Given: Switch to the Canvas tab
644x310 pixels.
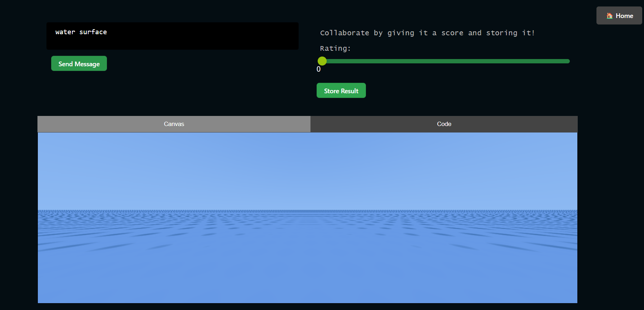Looking at the screenshot, I should (174, 124).
